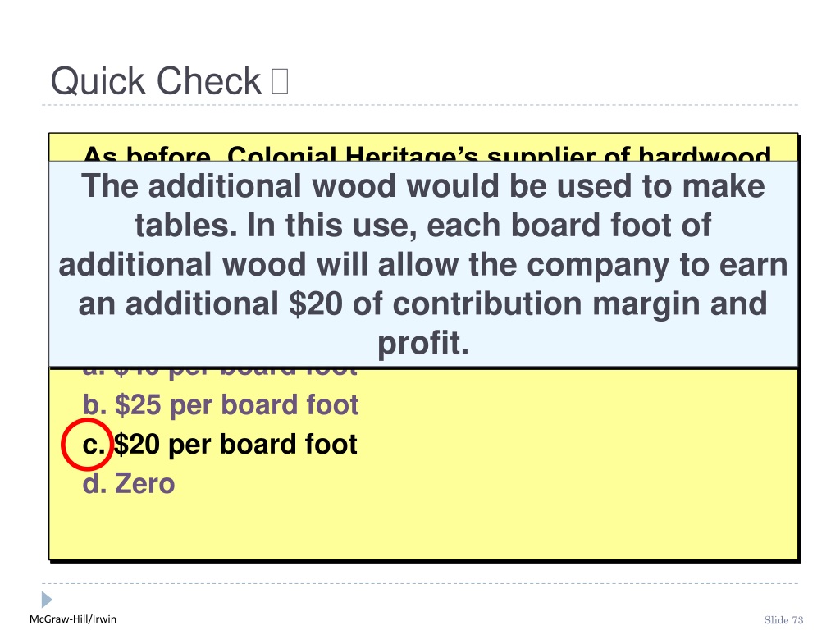Click the dashed divider above the footer

point(420,583)
